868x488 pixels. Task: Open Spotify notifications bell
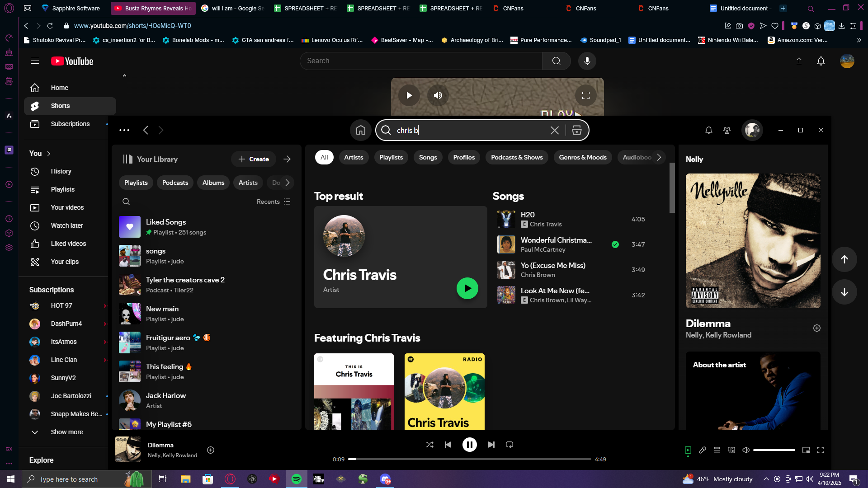708,130
